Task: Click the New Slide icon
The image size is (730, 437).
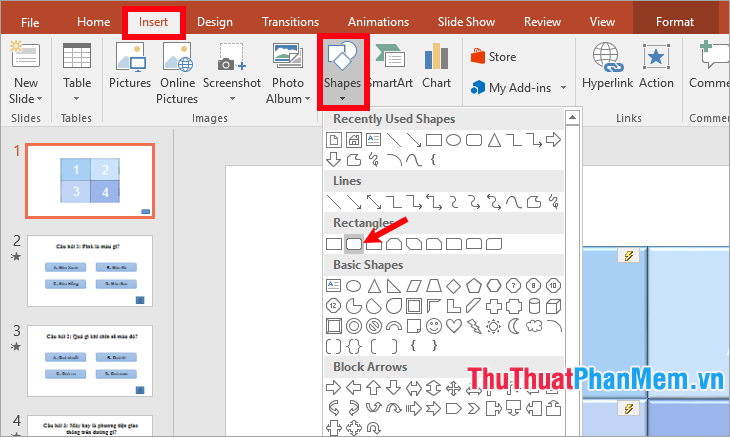Action: (25, 56)
